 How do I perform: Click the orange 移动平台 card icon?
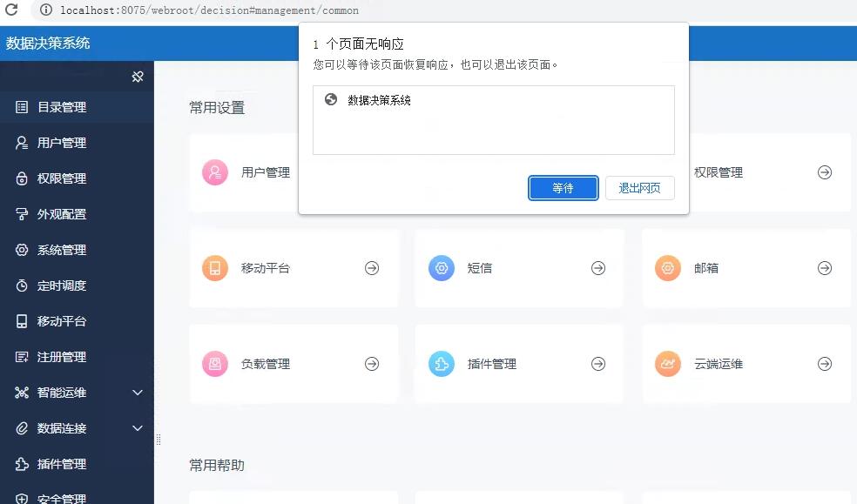click(x=215, y=268)
